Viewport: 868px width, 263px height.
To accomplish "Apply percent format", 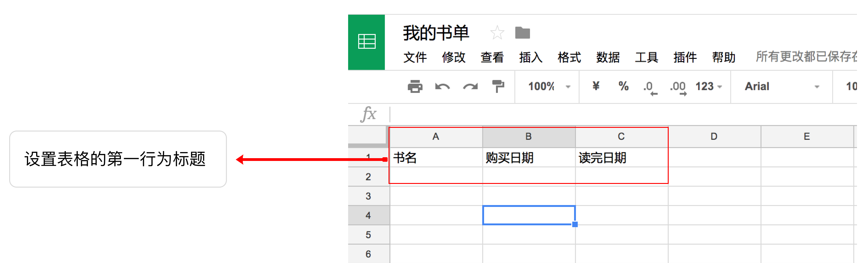I will (x=623, y=86).
